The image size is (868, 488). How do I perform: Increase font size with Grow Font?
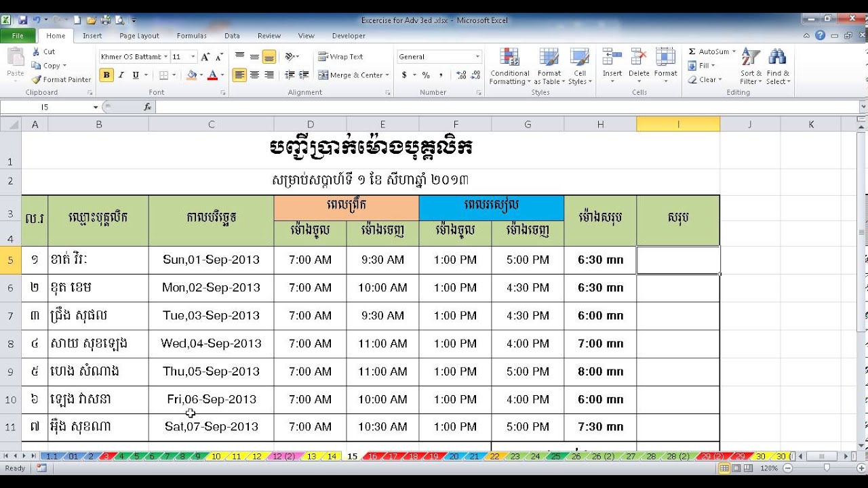click(205, 57)
